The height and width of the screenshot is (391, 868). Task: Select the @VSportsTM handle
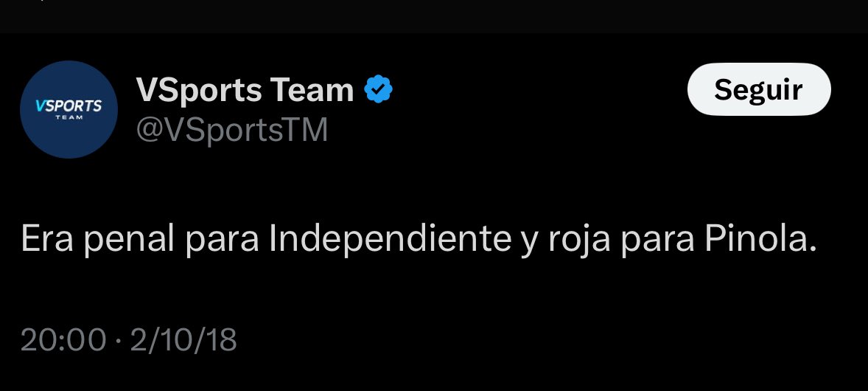pyautogui.click(x=232, y=131)
